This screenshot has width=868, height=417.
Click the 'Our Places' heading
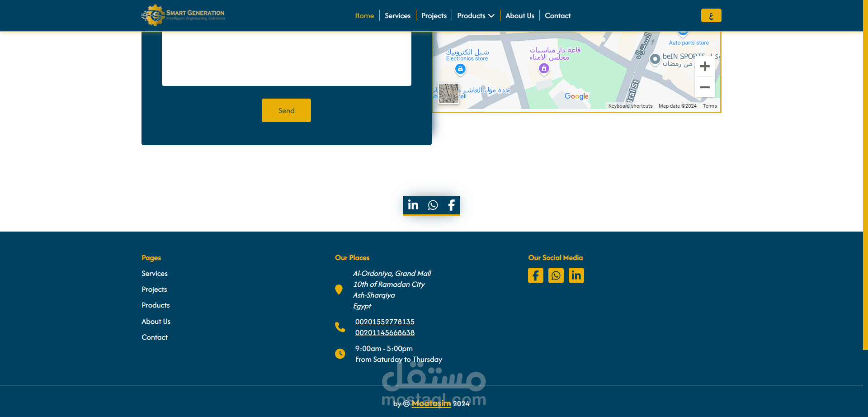352,258
